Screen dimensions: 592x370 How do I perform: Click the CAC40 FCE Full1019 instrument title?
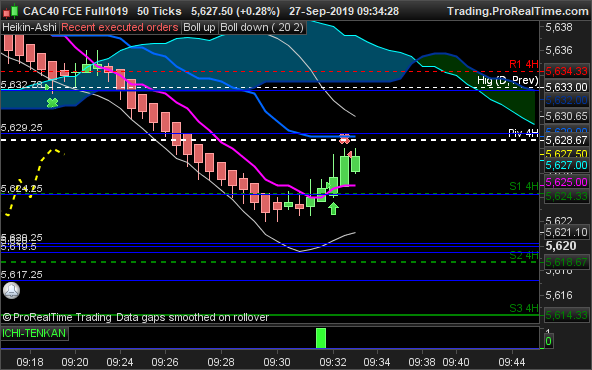pyautogui.click(x=76, y=11)
